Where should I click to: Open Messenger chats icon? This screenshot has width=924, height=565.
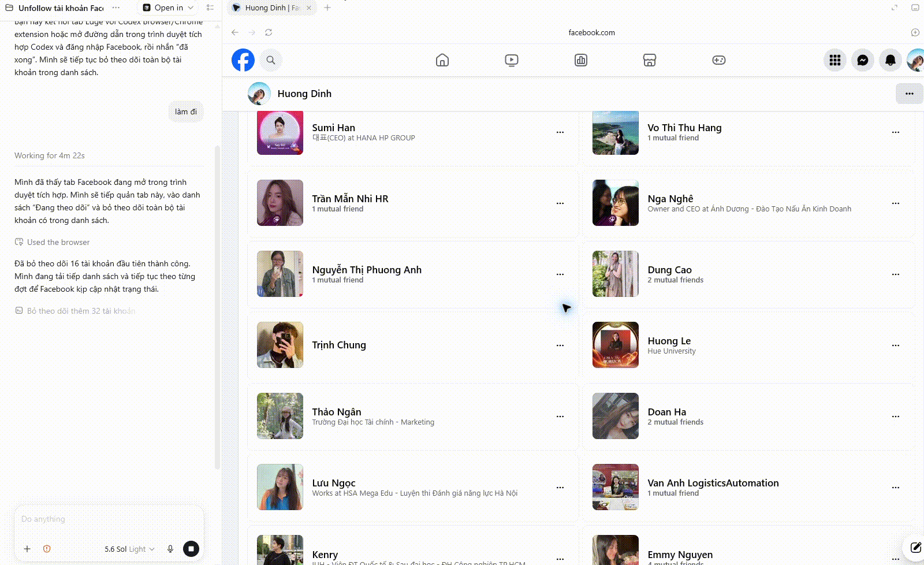pos(863,60)
